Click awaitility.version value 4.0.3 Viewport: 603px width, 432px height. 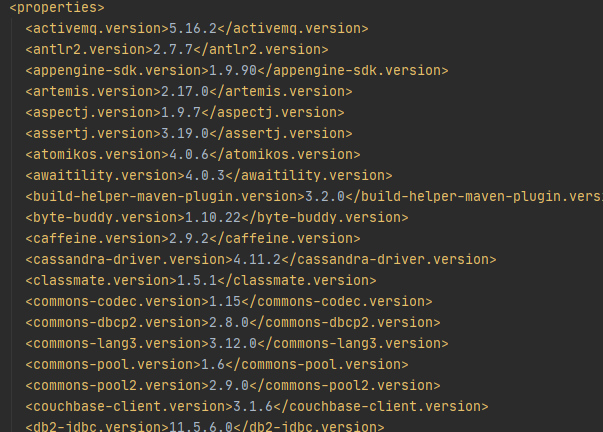pos(205,175)
